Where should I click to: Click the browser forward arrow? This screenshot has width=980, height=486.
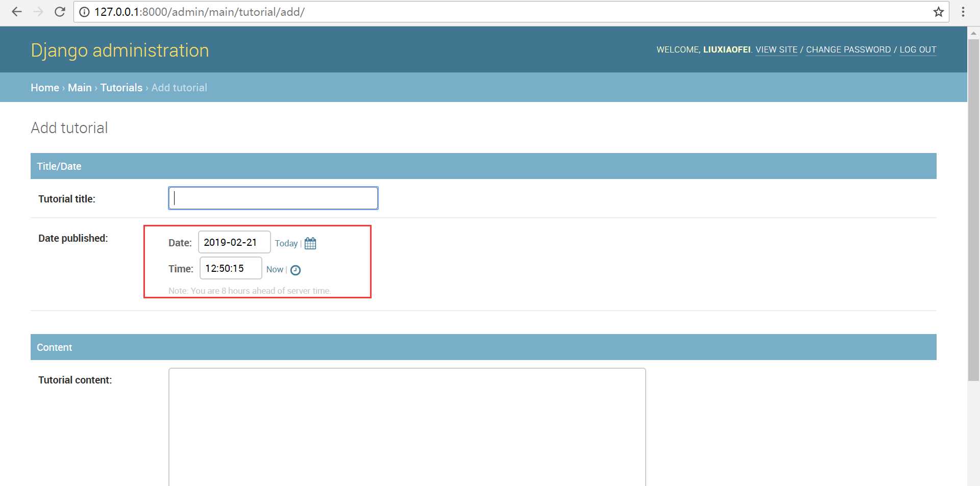pyautogui.click(x=38, y=12)
